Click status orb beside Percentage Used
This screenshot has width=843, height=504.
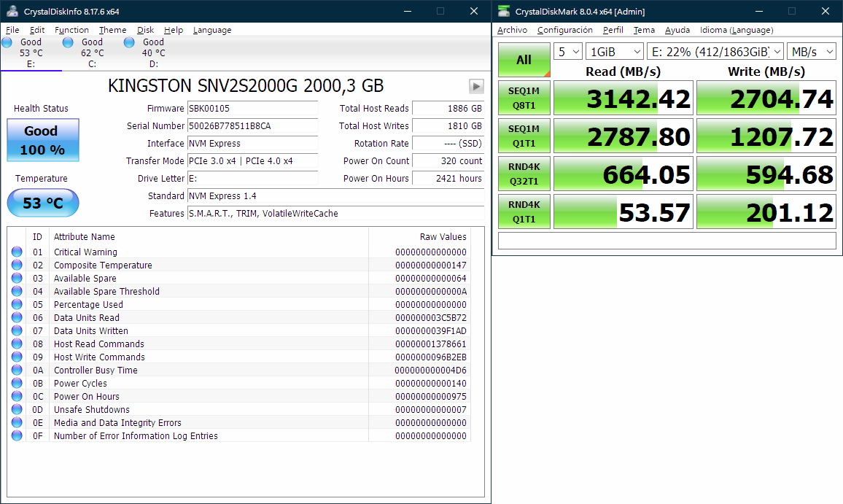17,305
